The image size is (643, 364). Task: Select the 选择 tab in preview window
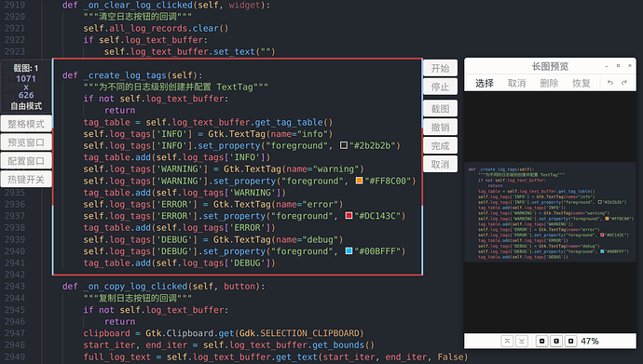tap(485, 84)
